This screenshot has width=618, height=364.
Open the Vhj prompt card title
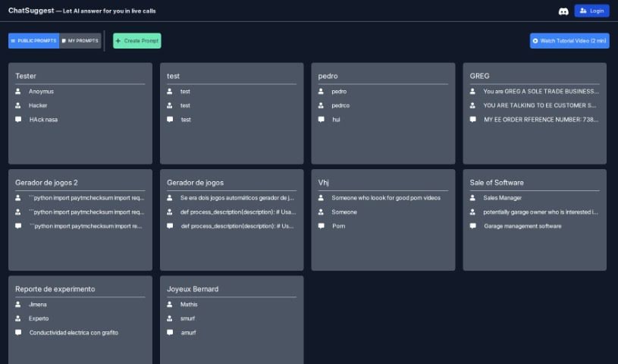323,183
